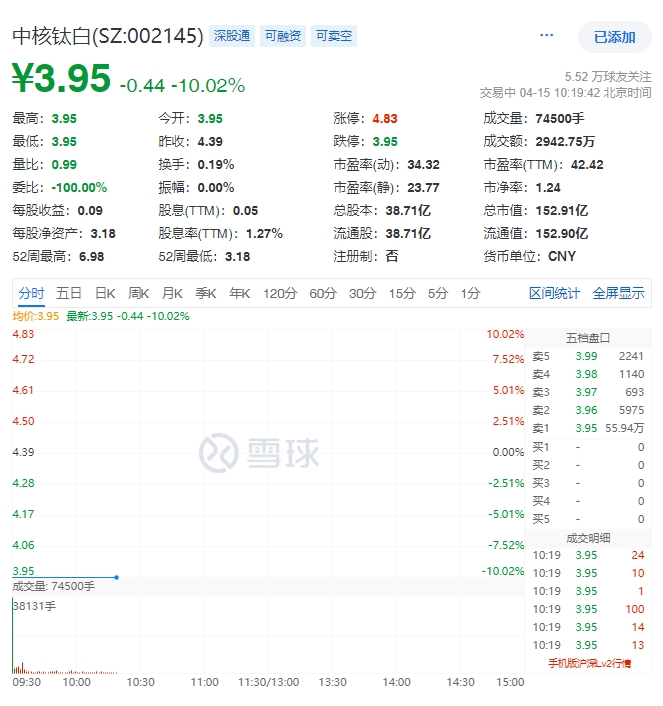Select the 卖3 order row at 3.97
663x706 pixels.
tap(588, 392)
